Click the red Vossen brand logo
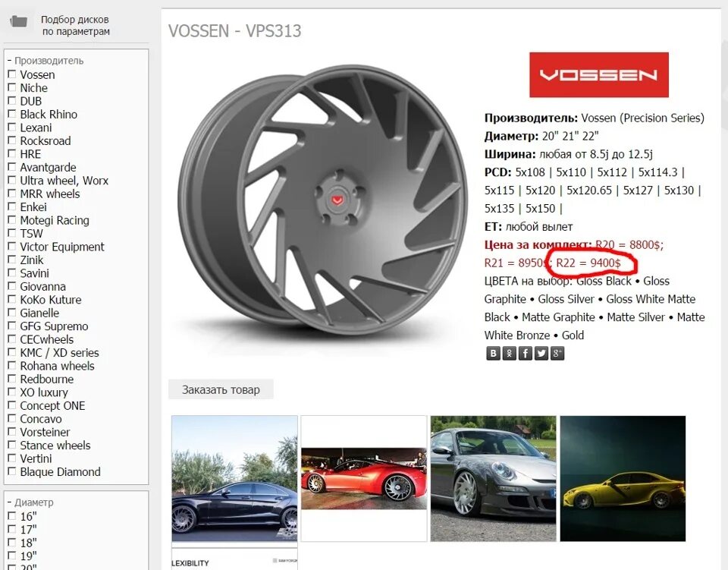 click(599, 75)
